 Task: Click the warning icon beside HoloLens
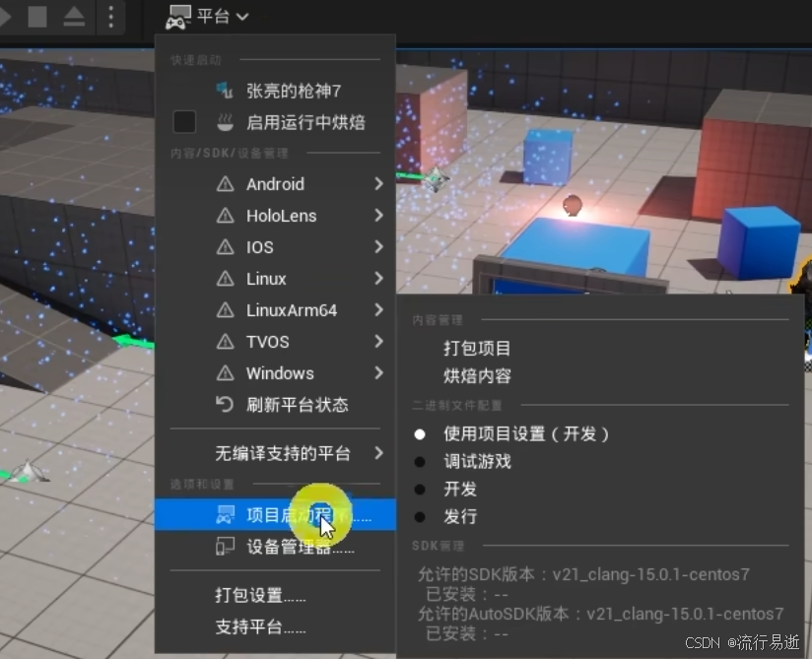(x=226, y=216)
